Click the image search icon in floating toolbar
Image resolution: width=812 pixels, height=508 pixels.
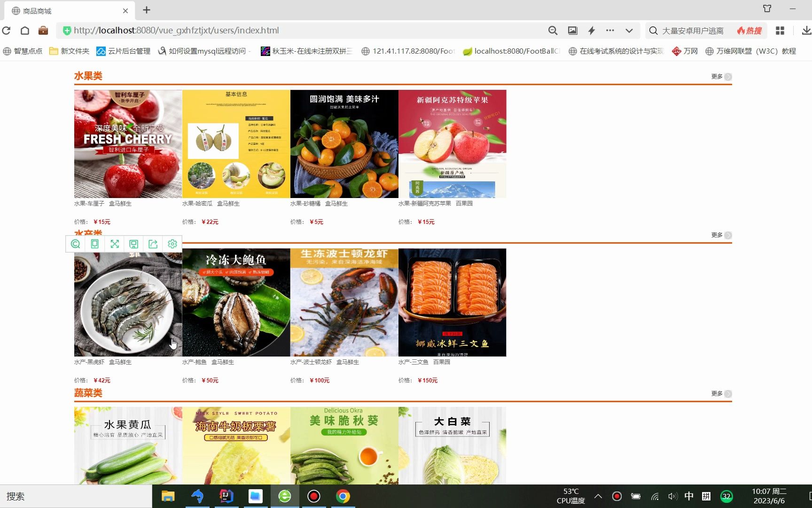coord(75,244)
